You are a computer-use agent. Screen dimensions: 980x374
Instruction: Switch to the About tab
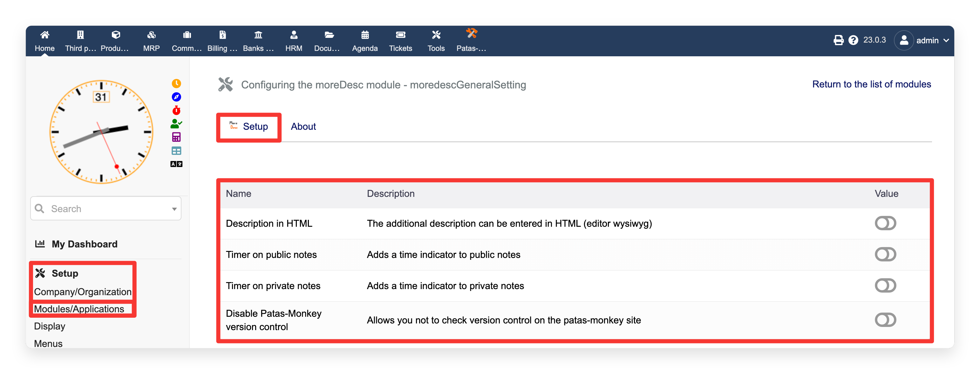[x=303, y=127]
